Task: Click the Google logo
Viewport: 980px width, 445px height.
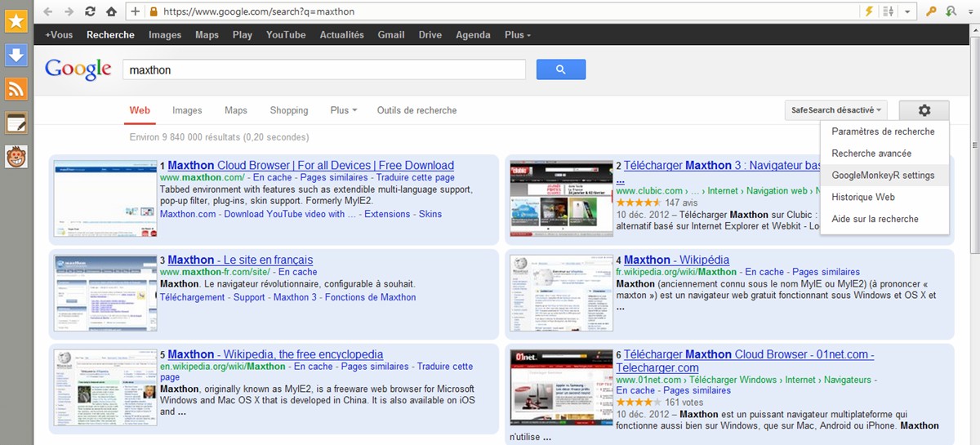Action: 78,69
